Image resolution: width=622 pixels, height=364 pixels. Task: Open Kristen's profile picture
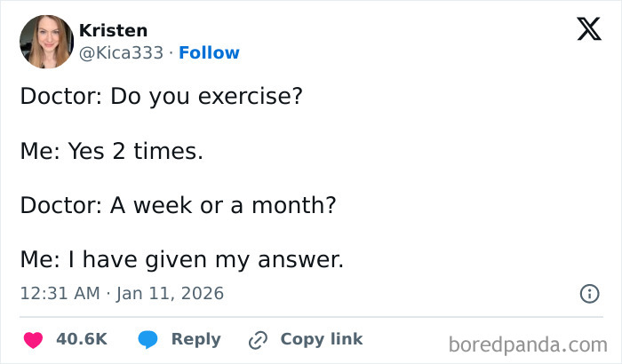pos(45,42)
